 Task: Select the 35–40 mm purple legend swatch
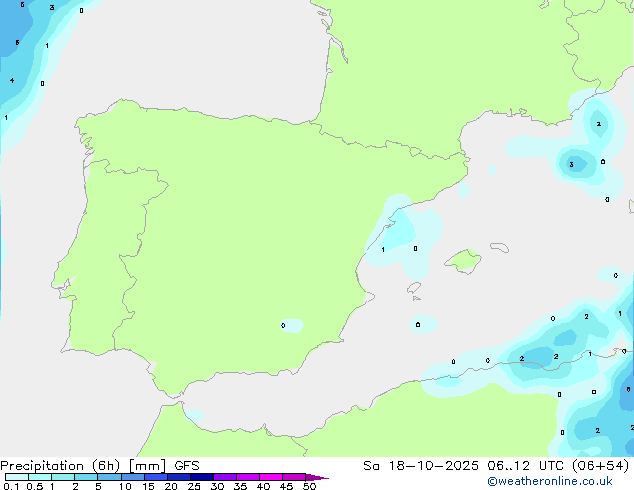pyautogui.click(x=248, y=477)
